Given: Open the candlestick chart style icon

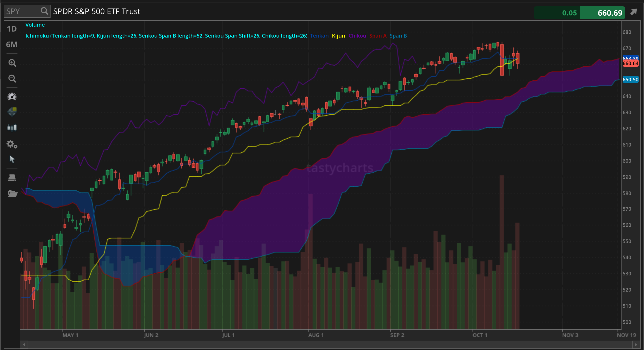Looking at the screenshot, I should 12,128.
